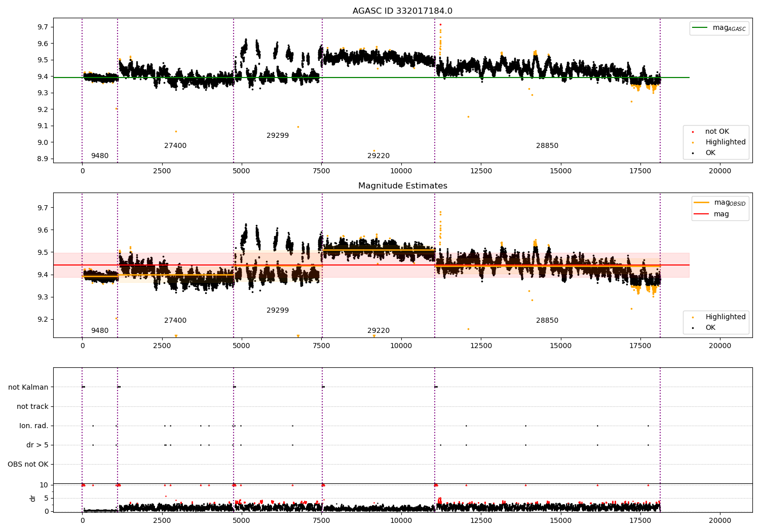Select the 'Ion. rad.' row label
Screen dimensions: 760x532
point(34,426)
